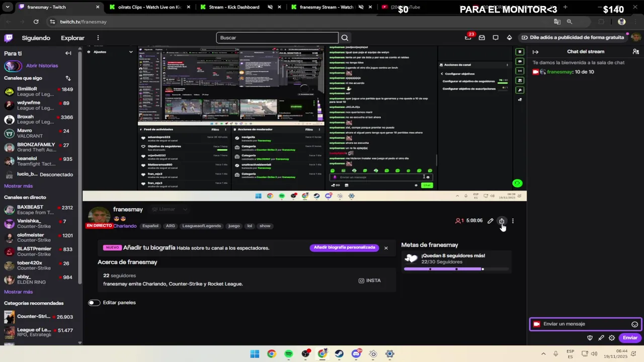Screen dimensions: 644x362
Task: Open the channel three-dot options menu
Action: (513, 221)
